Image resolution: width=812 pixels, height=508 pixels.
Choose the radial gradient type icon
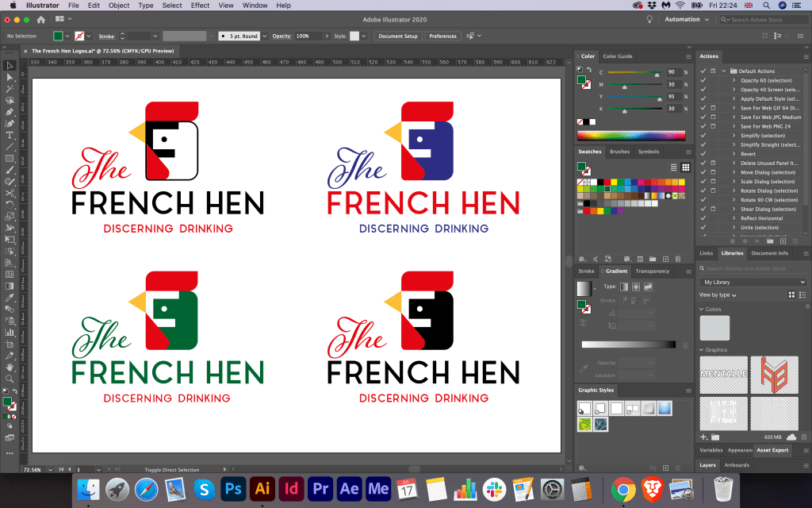click(x=635, y=287)
